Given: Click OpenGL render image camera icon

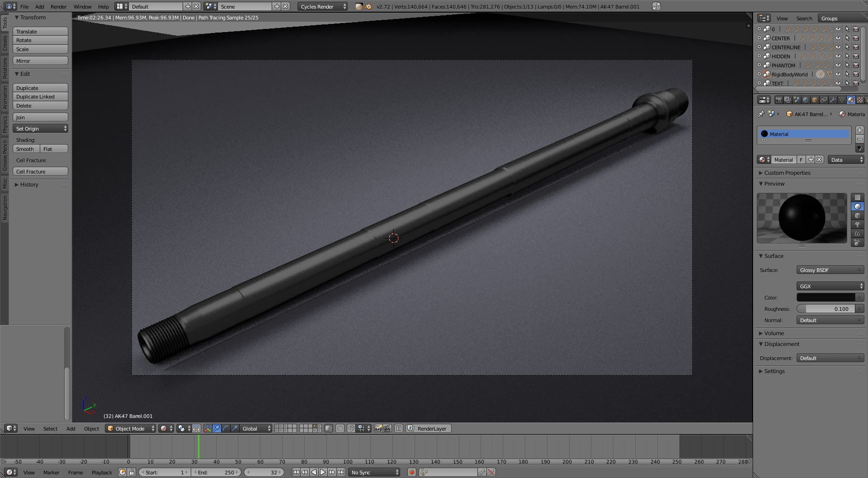Looking at the screenshot, I should (378, 428).
